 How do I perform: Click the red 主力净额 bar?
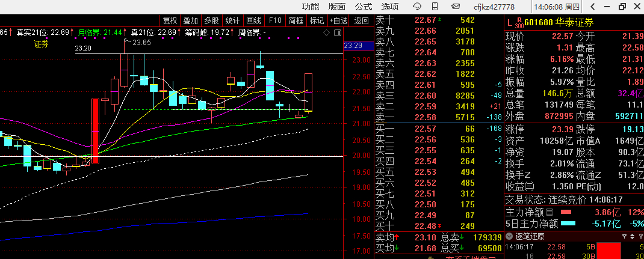566,212
